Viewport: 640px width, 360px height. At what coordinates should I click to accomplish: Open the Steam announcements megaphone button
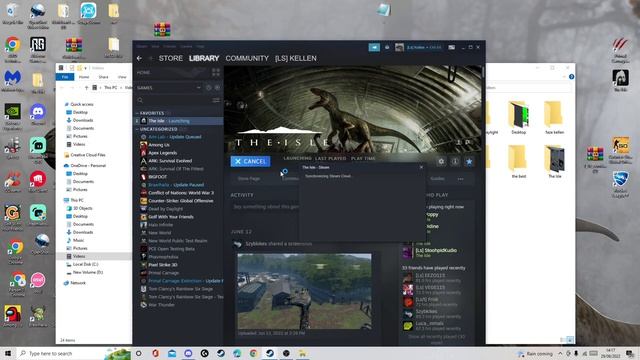374,47
